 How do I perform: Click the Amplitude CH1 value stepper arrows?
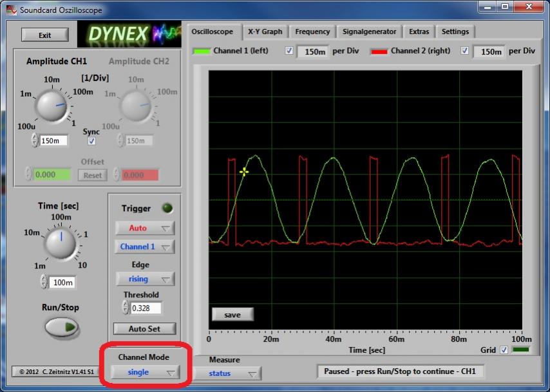34,140
